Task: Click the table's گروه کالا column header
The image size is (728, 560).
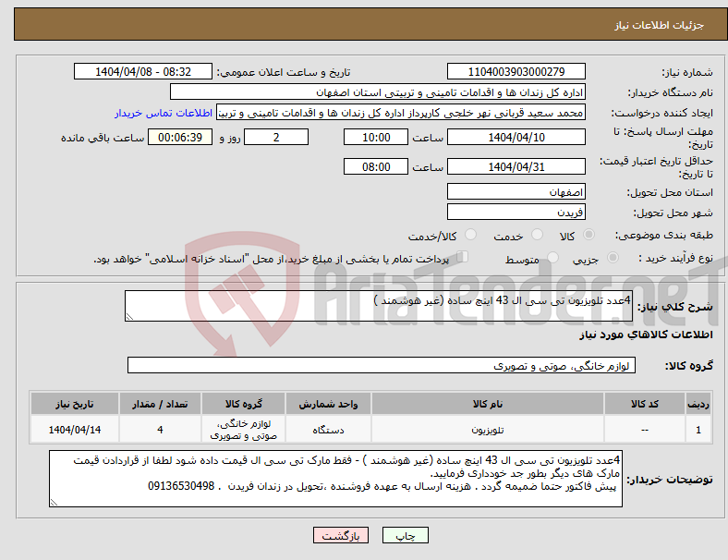Action: [243, 404]
